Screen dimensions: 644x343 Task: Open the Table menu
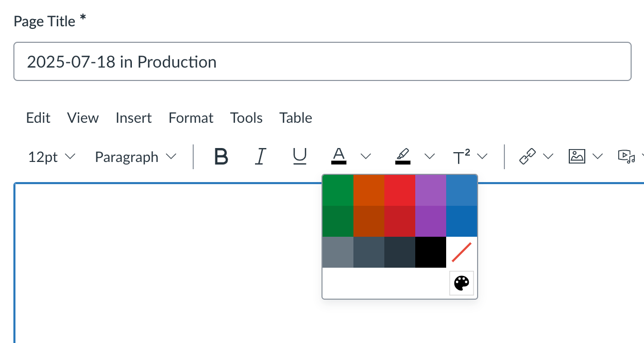295,118
